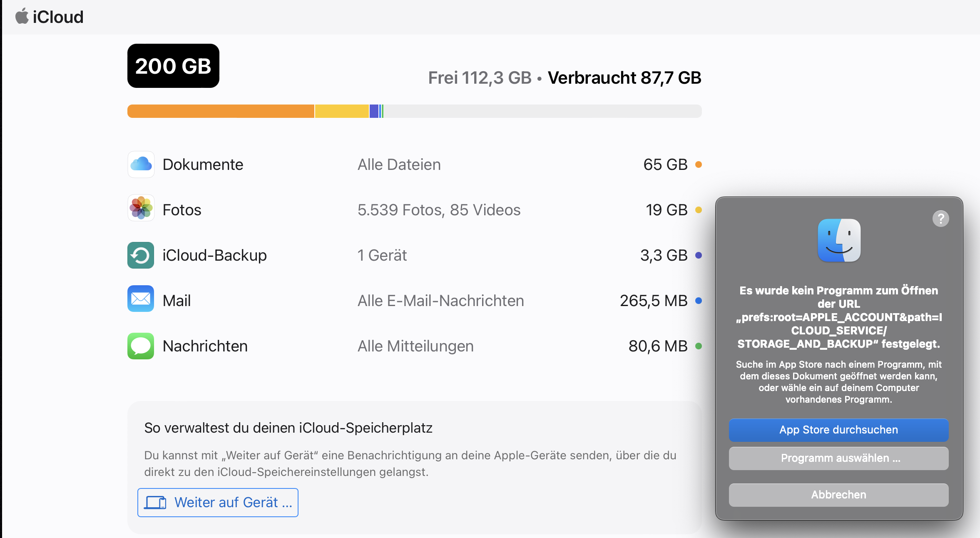Screen dimensions: 980x538
Task: Click the yellow Fotos segment of storage bar
Action: click(342, 111)
